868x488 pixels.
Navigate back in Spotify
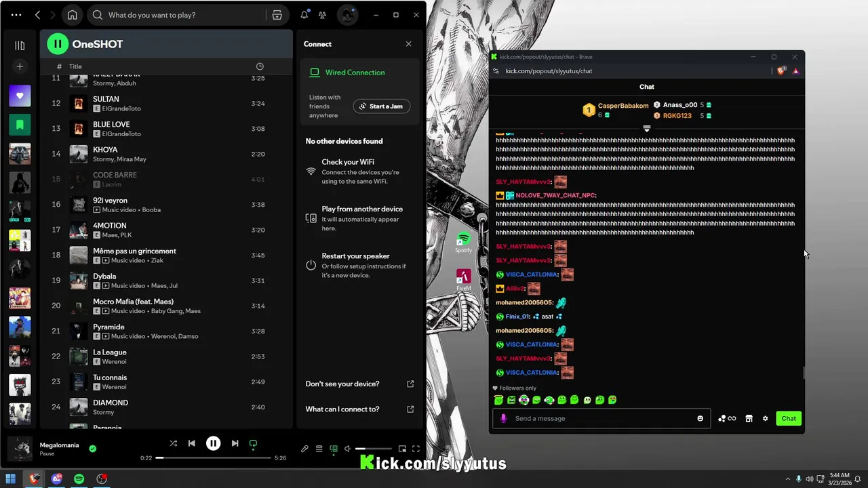click(38, 15)
